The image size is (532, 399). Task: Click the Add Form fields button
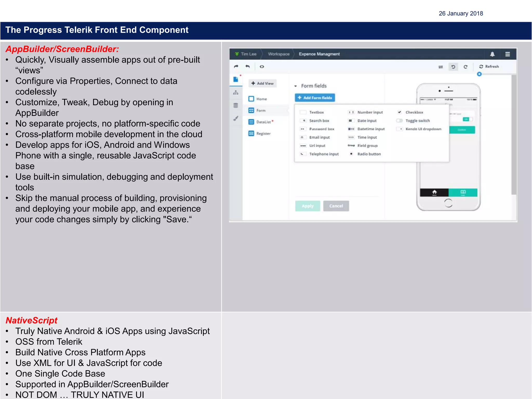315,98
